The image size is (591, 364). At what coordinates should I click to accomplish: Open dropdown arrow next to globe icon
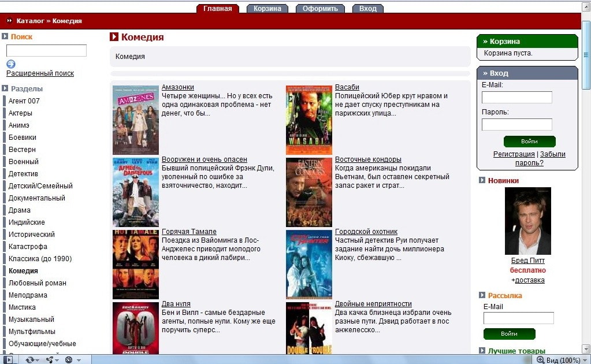(x=79, y=360)
